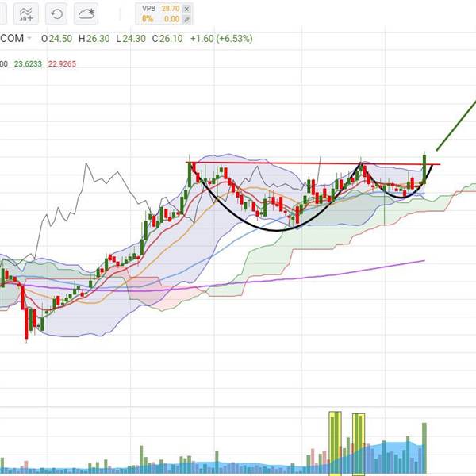Image resolution: width=476 pixels, height=476 pixels.
Task: Expand the COM symbol dropdown arrow
Action: point(29,38)
